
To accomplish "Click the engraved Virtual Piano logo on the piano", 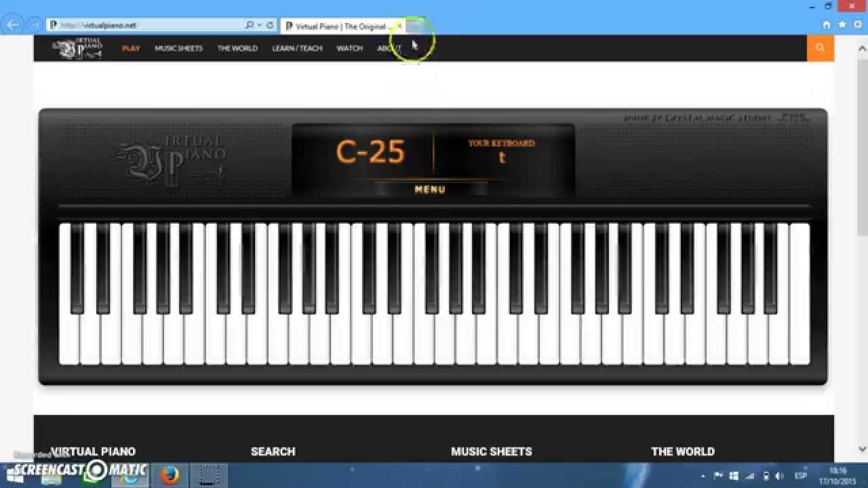I will (170, 161).
